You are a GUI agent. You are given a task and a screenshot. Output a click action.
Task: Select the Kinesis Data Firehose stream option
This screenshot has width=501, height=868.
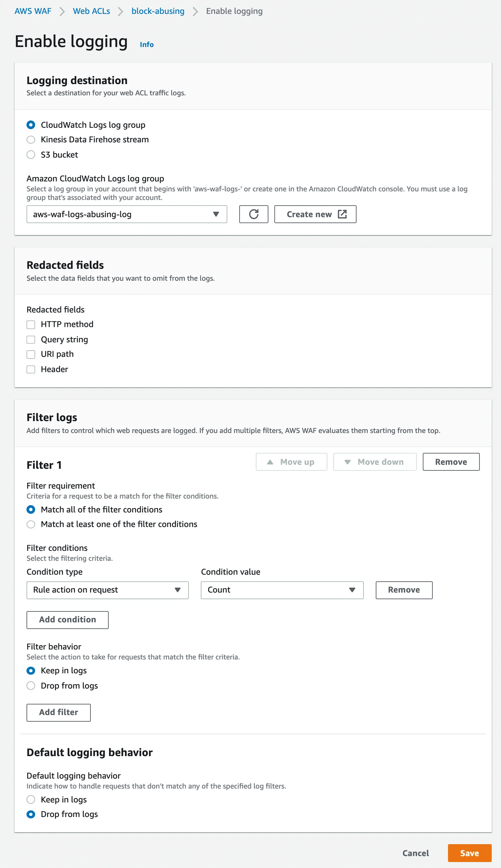(31, 140)
